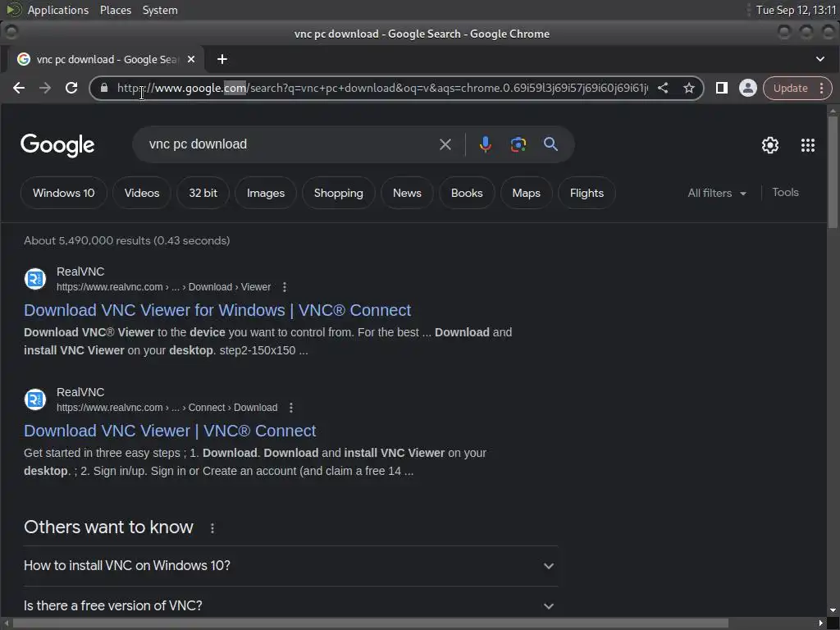Switch to Maps results

pyautogui.click(x=526, y=193)
